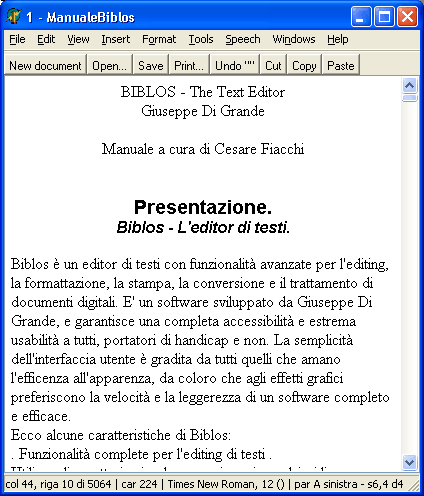Click the Paste toolbar button

click(341, 65)
